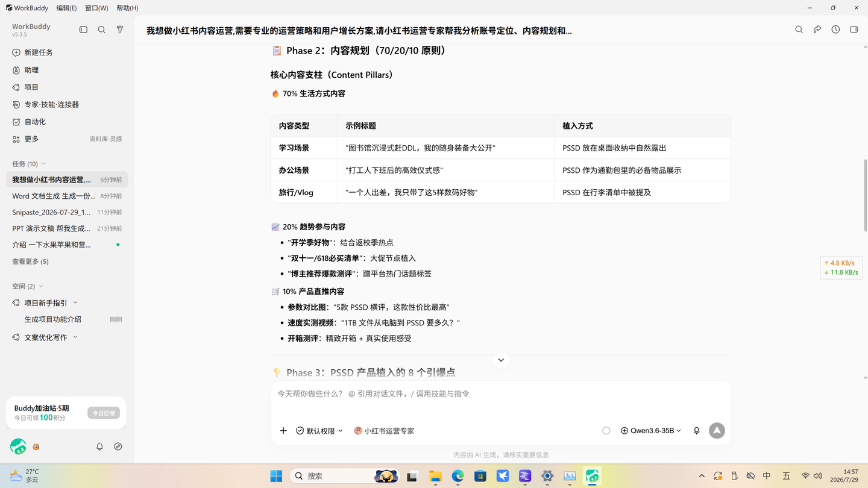The image size is (868, 488).
Task: Show hidden system tray icons
Action: pyautogui.click(x=702, y=476)
